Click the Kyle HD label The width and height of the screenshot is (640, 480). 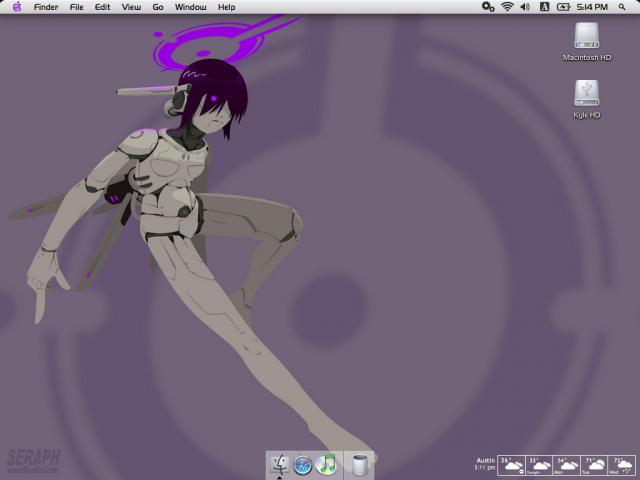pos(587,115)
